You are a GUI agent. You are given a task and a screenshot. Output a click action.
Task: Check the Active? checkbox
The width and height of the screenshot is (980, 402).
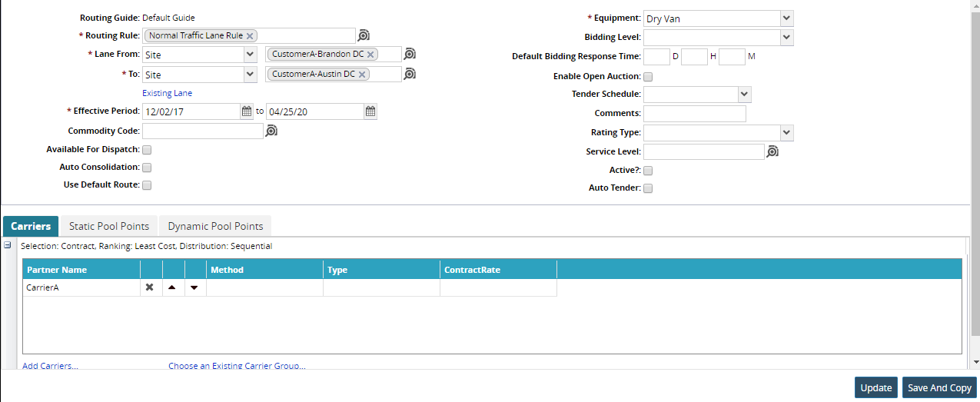point(648,171)
